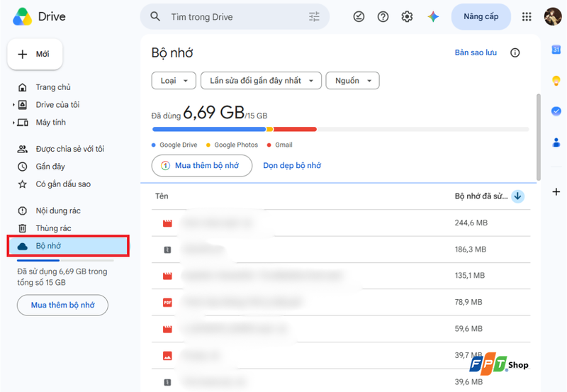Screen dimensions: 567x392
Task: Click zip icon of 39,6 MB row
Action: (x=167, y=382)
